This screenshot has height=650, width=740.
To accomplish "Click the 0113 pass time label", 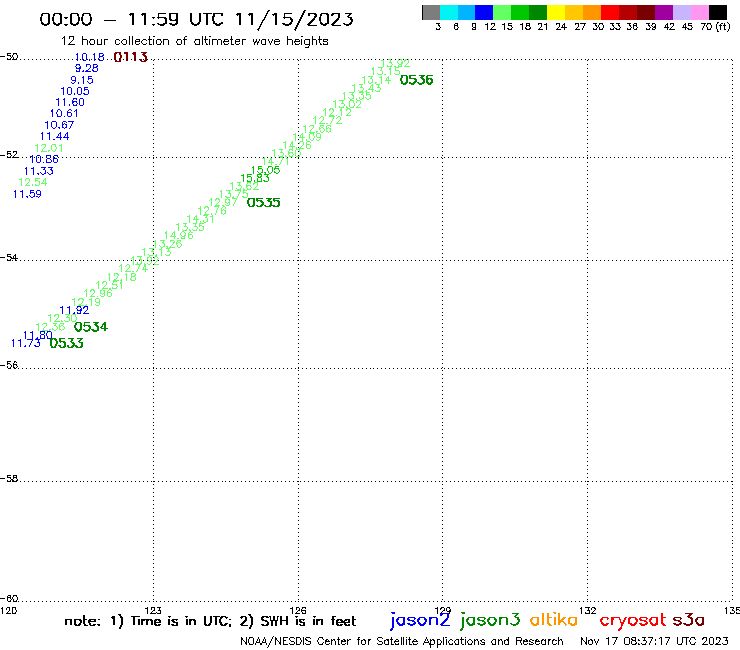I will [x=131, y=57].
